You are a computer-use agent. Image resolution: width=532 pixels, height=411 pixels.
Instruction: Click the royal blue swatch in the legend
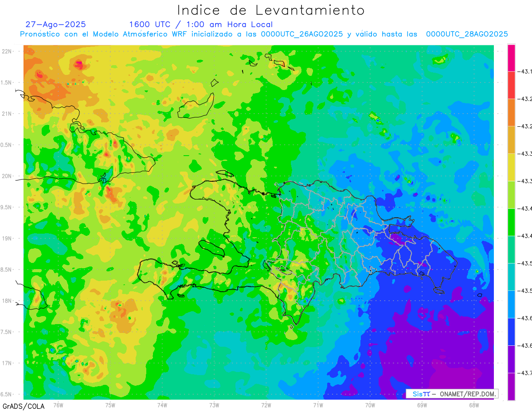tap(511, 332)
